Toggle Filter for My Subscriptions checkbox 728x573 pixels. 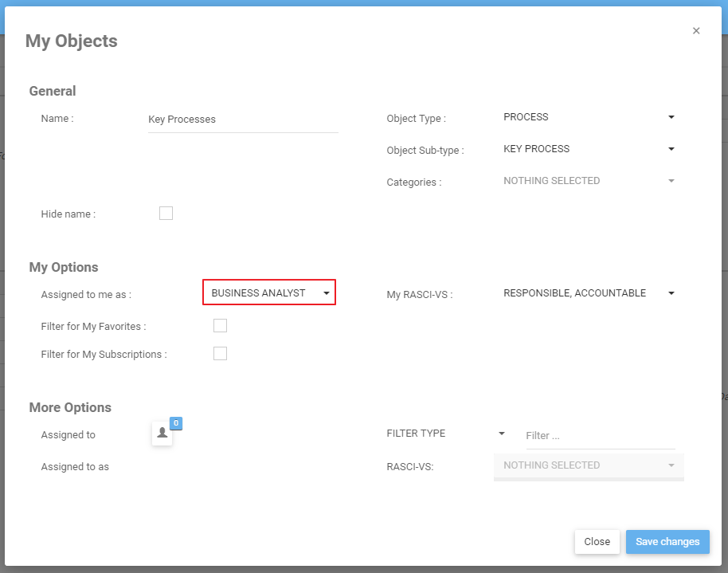tap(220, 354)
